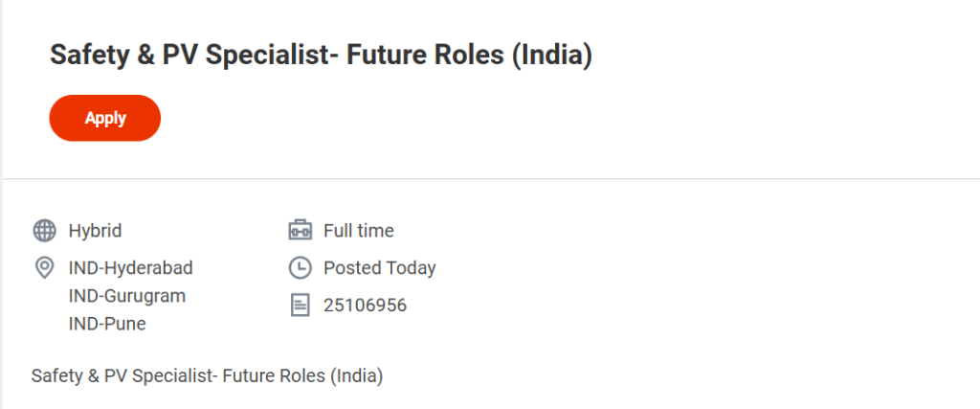Click the clock icon beside Posted Today
980x409 pixels.
click(300, 267)
